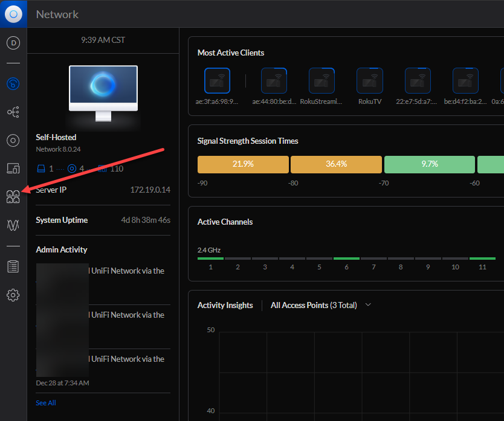Viewport: 504px width, 421px height.
Task: Open the Insights waveform icon
Action: tap(13, 225)
